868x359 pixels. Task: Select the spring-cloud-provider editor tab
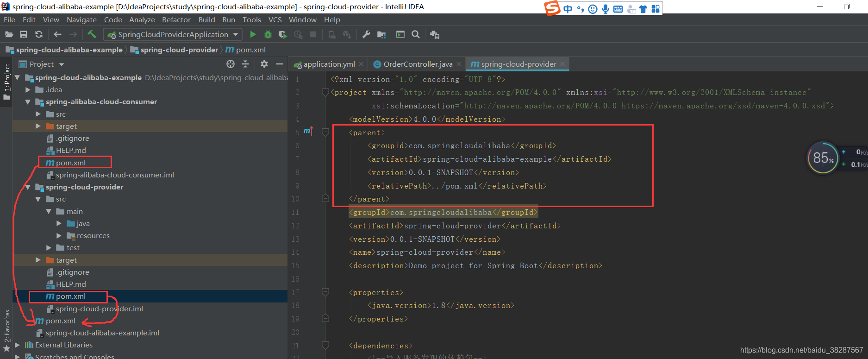[x=518, y=64]
